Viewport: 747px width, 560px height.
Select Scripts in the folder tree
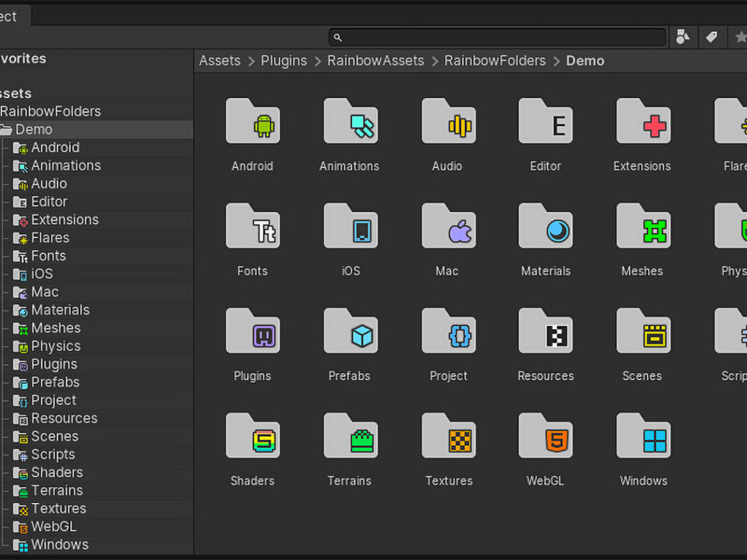click(52, 455)
